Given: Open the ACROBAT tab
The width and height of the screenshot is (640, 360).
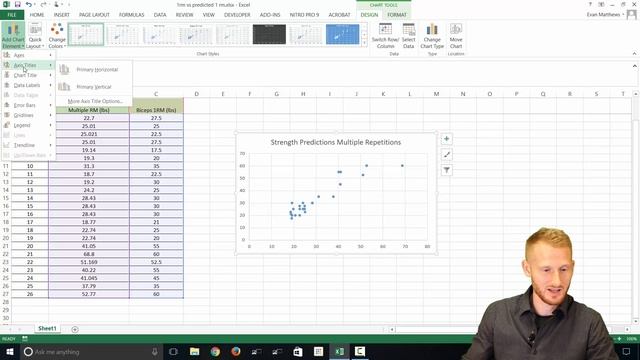Looking at the screenshot, I should (x=339, y=15).
